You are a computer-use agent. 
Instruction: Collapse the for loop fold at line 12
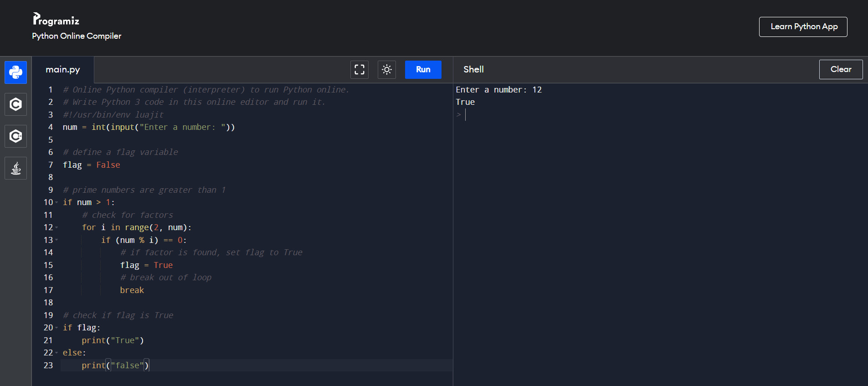[x=56, y=227]
